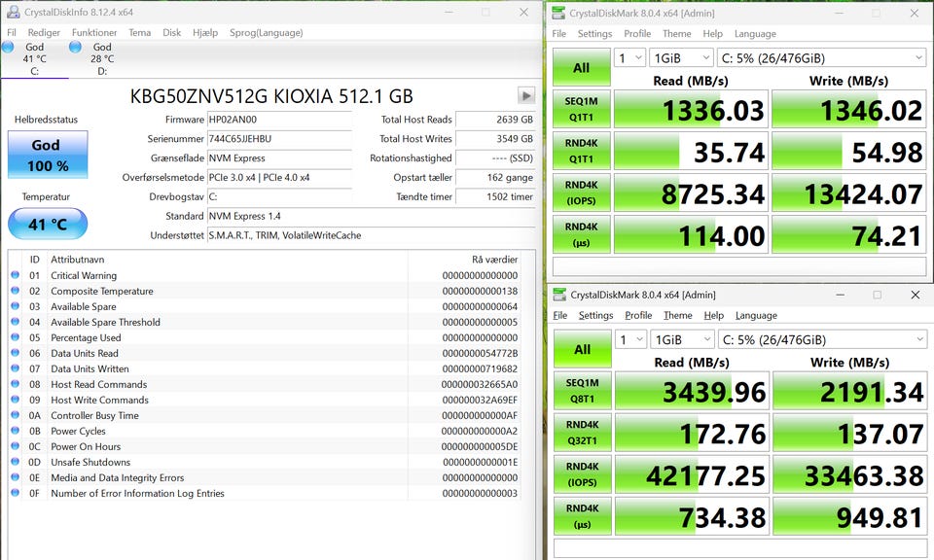The height and width of the screenshot is (560, 934).
Task: Click the Power Cycles attribute row
Action: 265,431
